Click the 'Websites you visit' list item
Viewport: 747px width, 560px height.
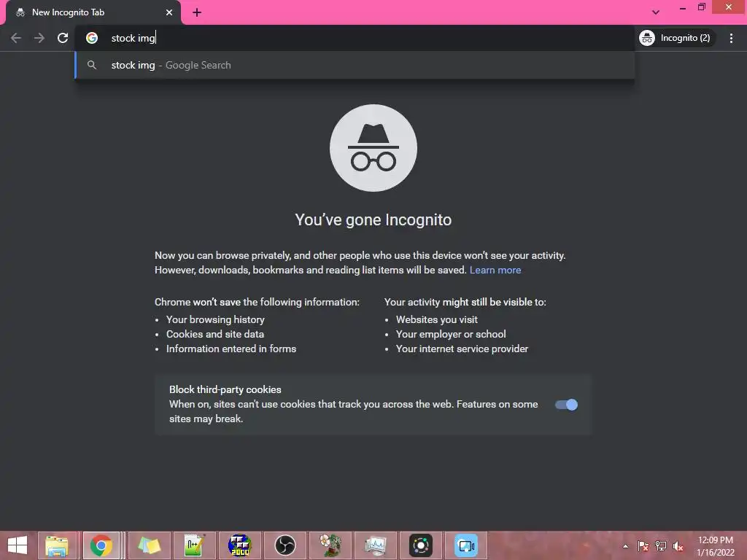click(436, 319)
